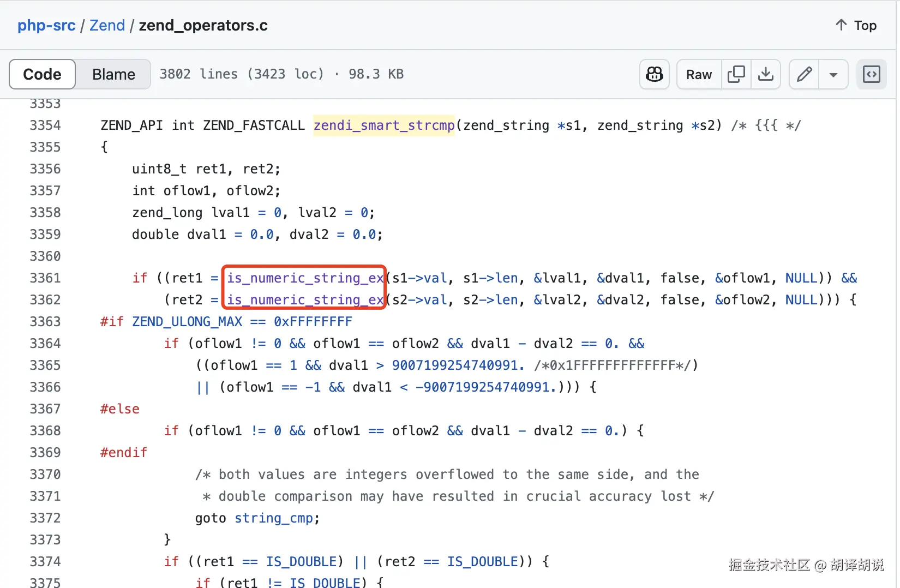Select line number 3363
Image resolution: width=900 pixels, height=588 pixels.
[x=45, y=322]
